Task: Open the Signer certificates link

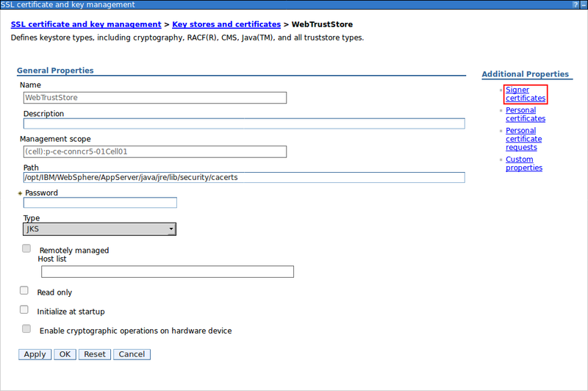Action: coord(526,94)
